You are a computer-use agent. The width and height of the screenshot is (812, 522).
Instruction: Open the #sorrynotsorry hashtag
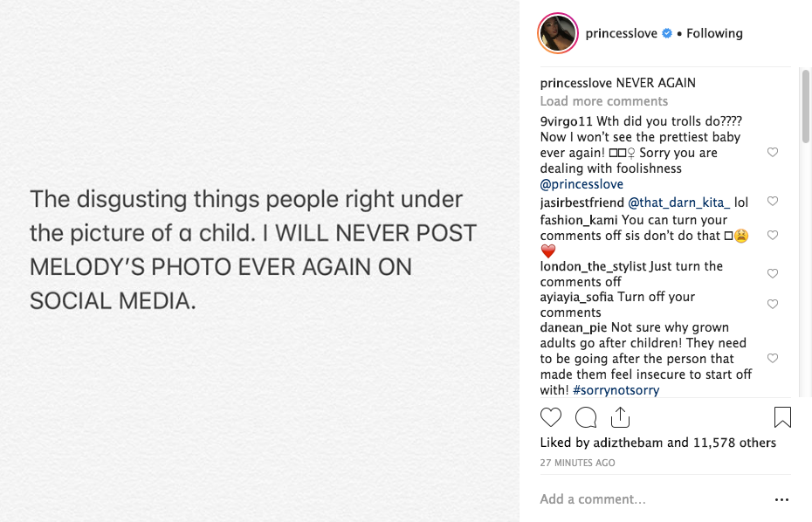[x=616, y=390]
